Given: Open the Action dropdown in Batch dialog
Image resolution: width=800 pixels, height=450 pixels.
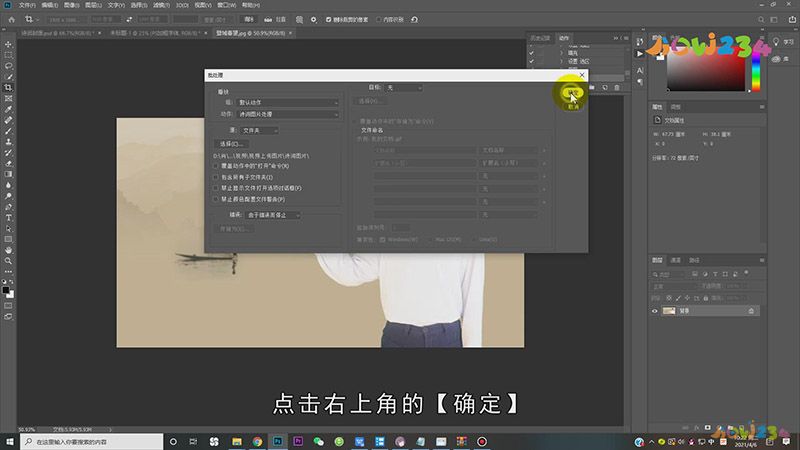Looking at the screenshot, I should [x=287, y=114].
